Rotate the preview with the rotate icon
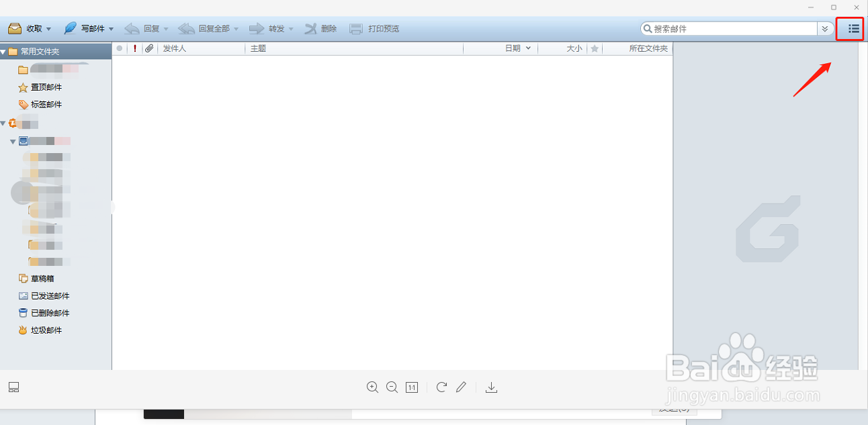The height and width of the screenshot is (425, 868). coord(441,387)
